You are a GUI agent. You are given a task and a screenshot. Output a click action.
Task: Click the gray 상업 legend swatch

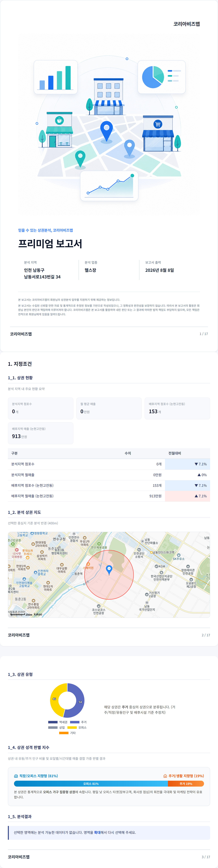(53, 727)
